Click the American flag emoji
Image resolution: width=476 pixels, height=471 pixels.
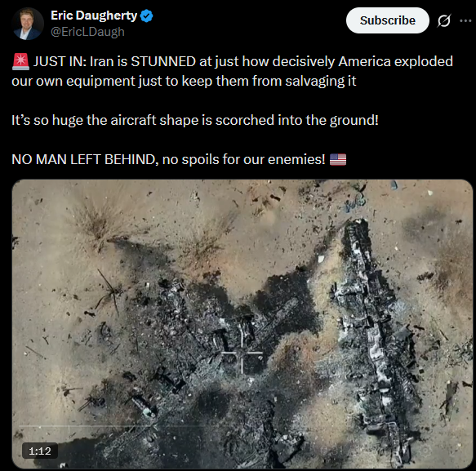pyautogui.click(x=338, y=159)
